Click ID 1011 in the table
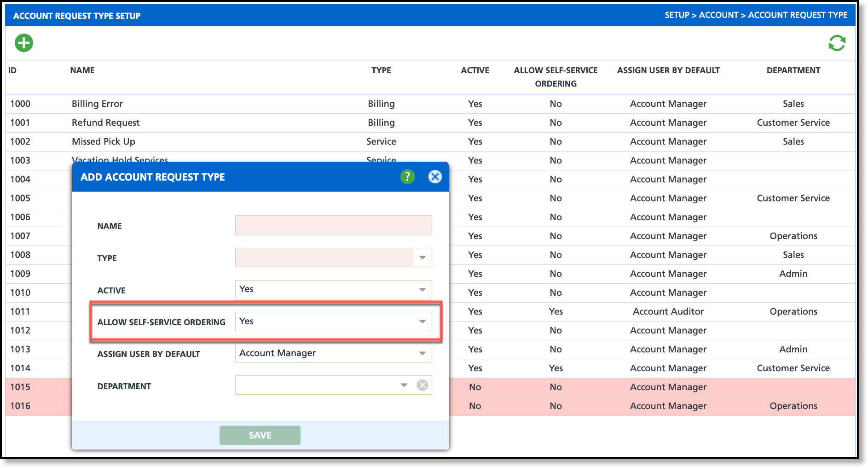Viewport: 868px width, 468px height. [x=20, y=311]
